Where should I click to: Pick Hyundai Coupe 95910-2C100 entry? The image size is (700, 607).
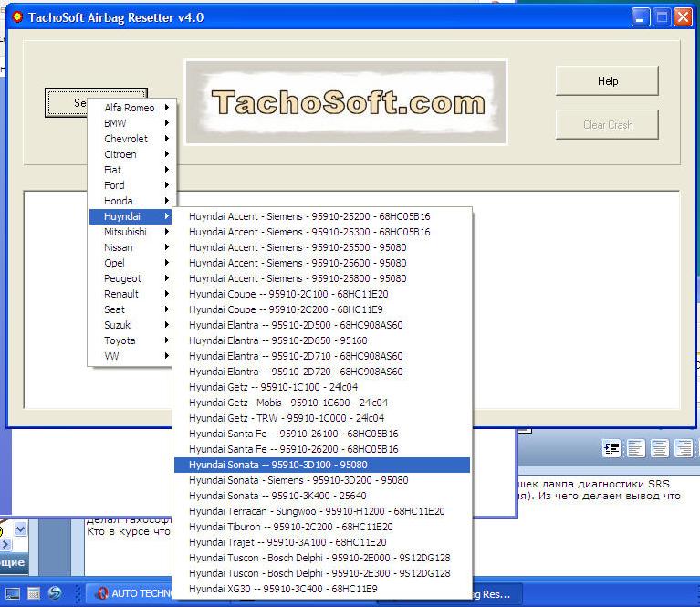point(322,294)
